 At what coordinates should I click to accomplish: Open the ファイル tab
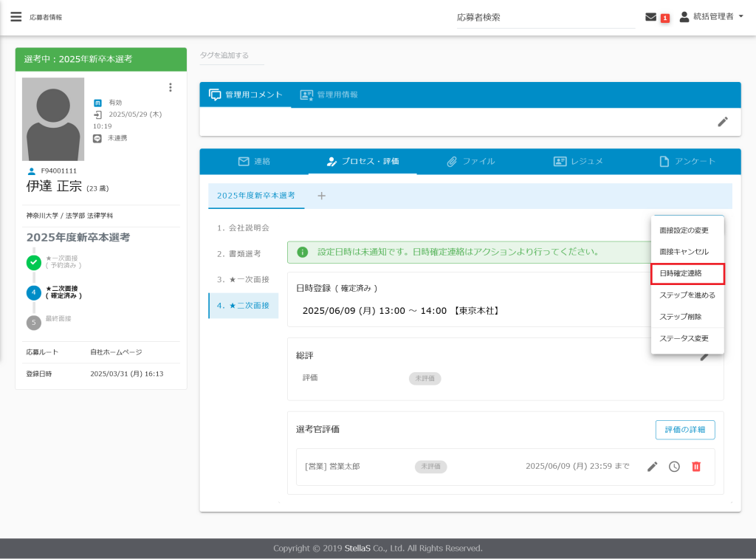pyautogui.click(x=470, y=161)
